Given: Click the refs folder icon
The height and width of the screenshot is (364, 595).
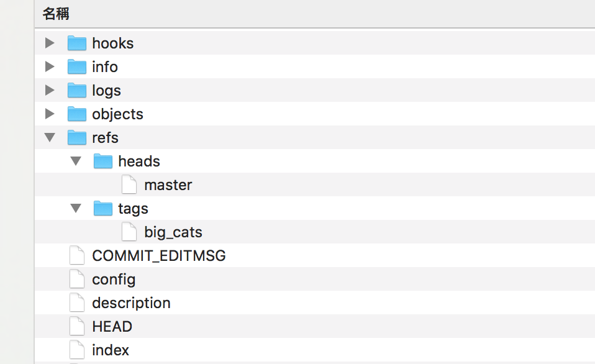Looking at the screenshot, I should 76,137.
